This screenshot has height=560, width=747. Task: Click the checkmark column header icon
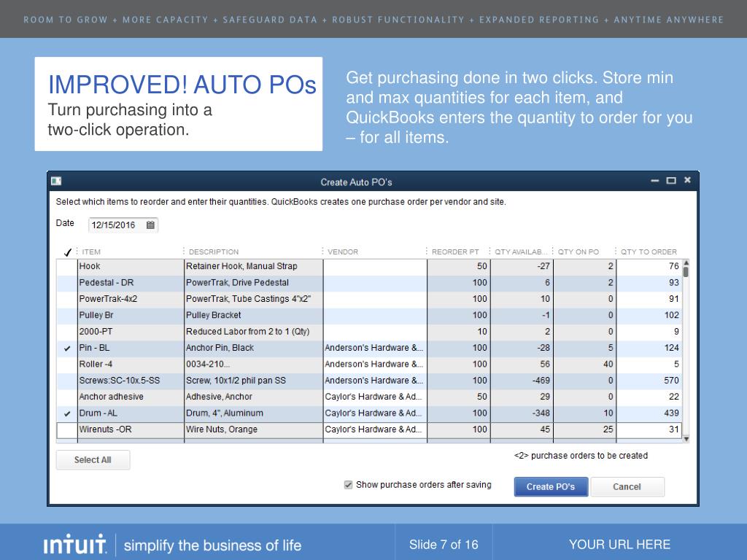(68, 252)
